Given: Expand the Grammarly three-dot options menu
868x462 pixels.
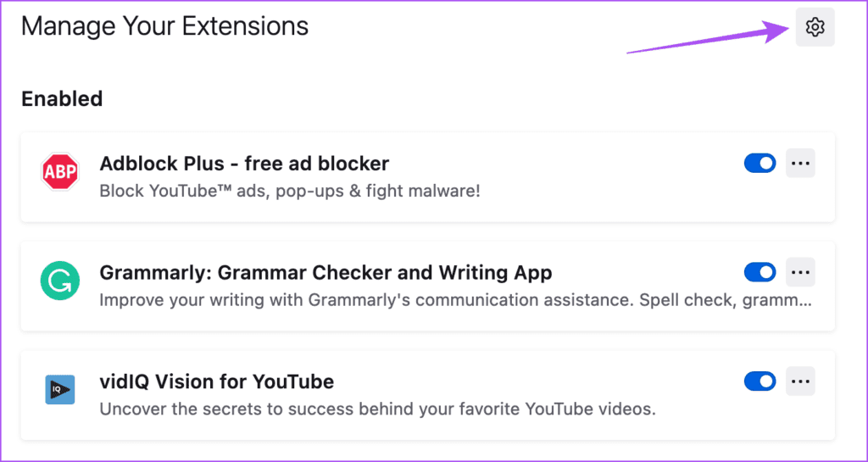Looking at the screenshot, I should (800, 272).
